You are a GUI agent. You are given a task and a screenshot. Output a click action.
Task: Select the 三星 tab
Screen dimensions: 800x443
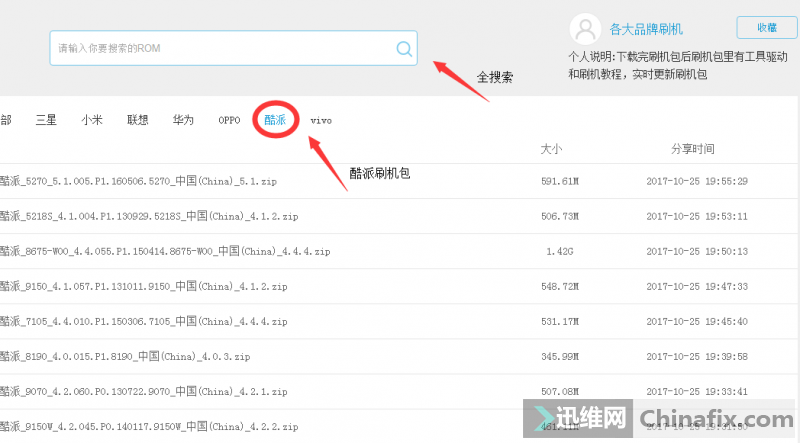[x=46, y=120]
